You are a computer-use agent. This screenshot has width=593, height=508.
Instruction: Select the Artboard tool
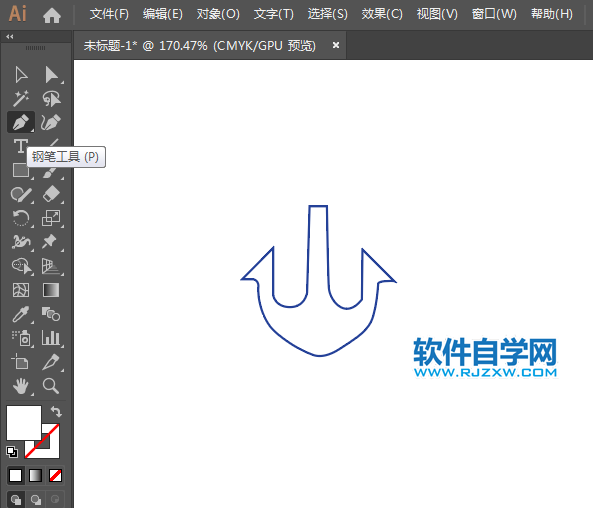click(x=20, y=362)
